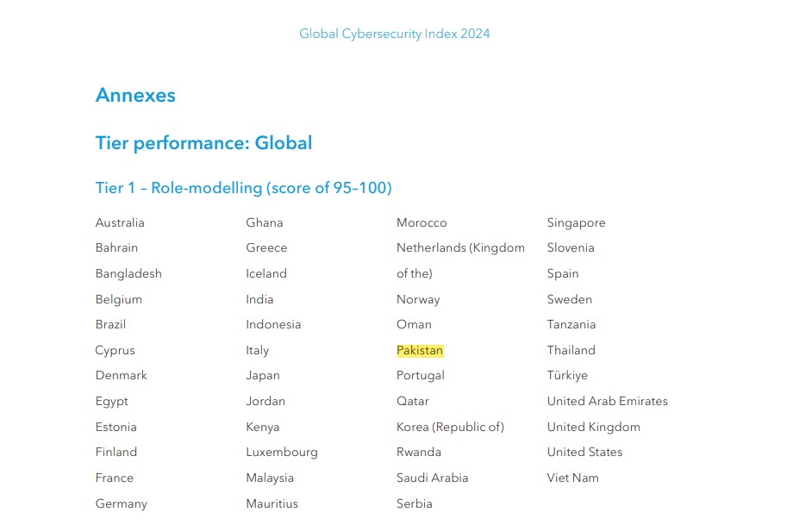Click the Global Cybersecurity Index 2024 header
This screenshot has height=531, width=812.
coord(394,34)
